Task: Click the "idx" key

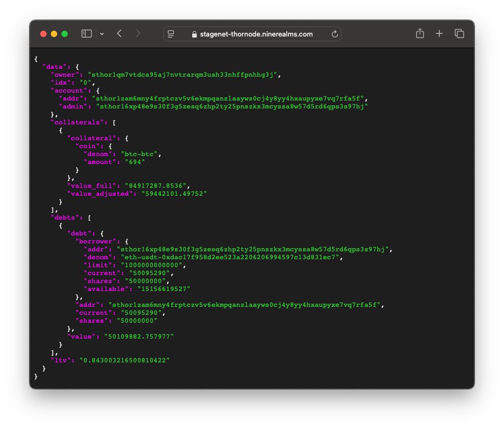Action: coord(61,83)
